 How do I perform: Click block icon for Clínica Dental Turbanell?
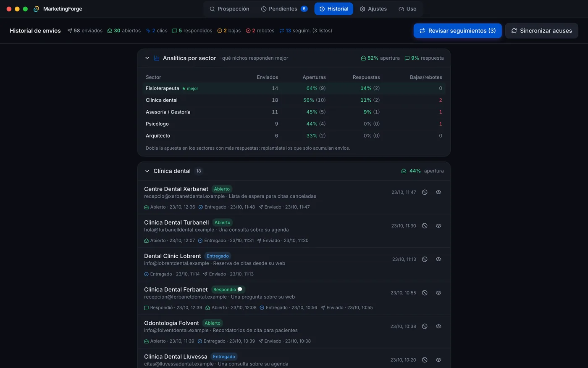pyautogui.click(x=425, y=226)
